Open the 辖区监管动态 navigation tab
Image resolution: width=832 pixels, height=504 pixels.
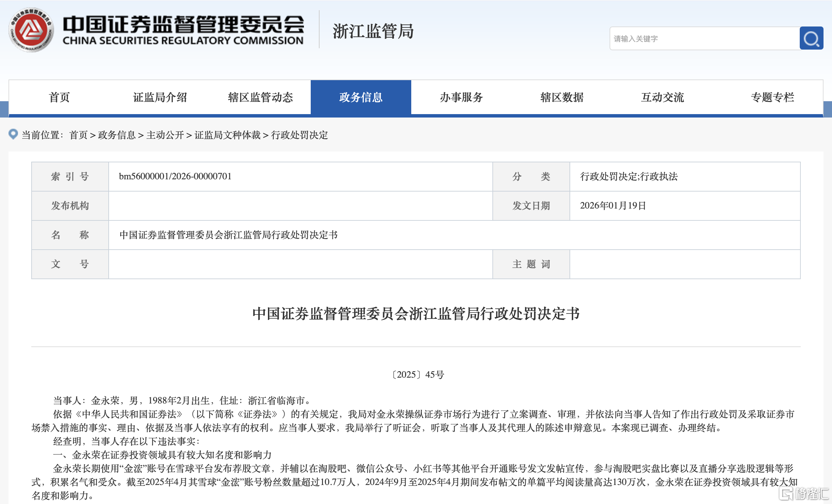[260, 97]
